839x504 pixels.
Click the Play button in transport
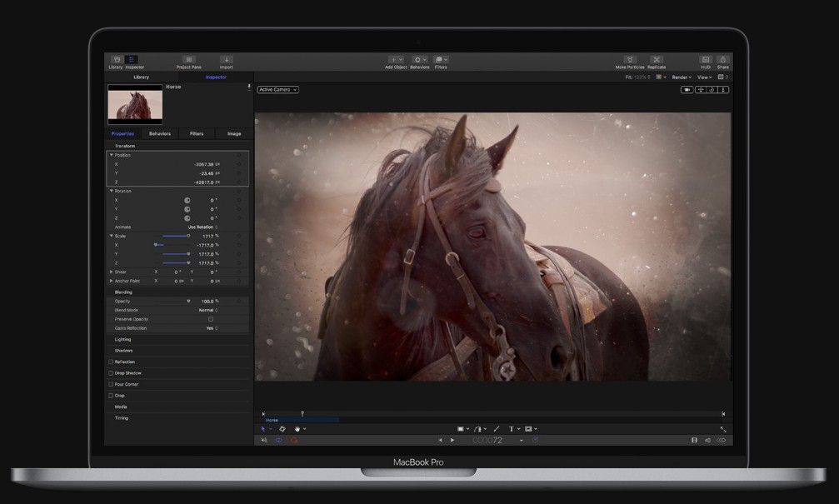(452, 440)
